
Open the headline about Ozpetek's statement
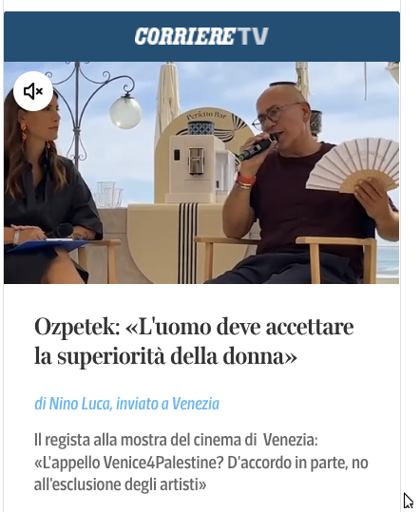[x=194, y=341]
